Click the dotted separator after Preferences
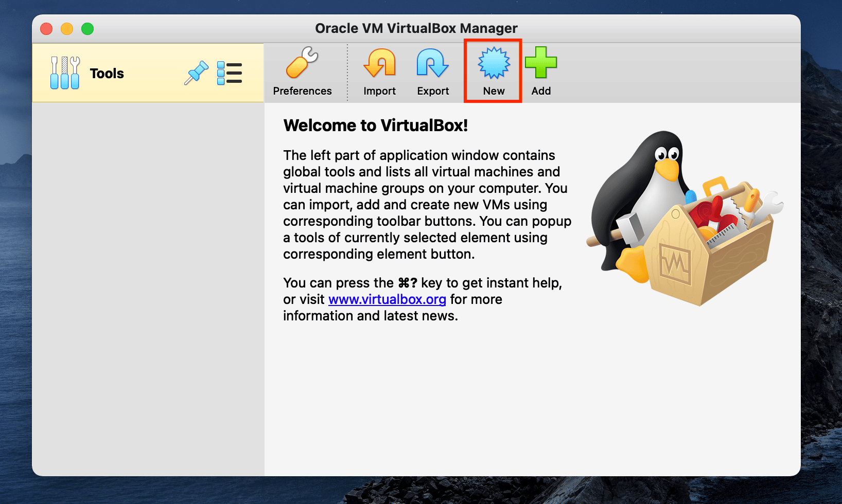 347,72
